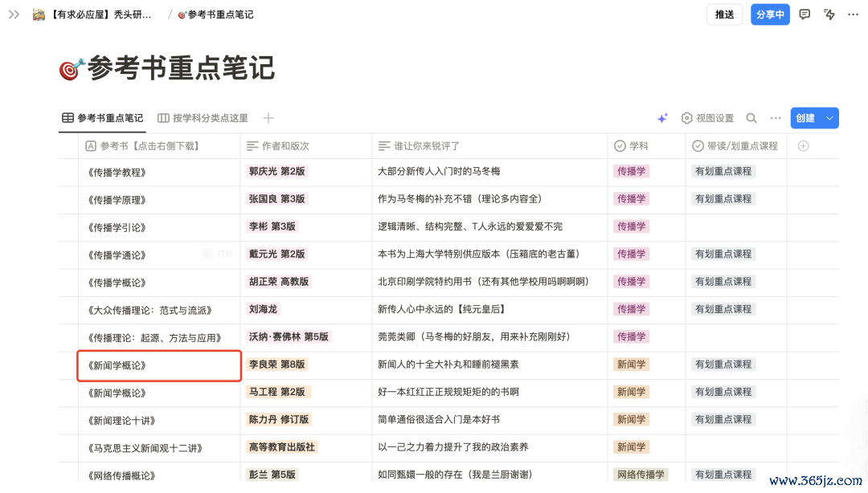Open 《传播理论：起源、方法与应用》 row
The height and width of the screenshot is (493, 868).
[154, 338]
